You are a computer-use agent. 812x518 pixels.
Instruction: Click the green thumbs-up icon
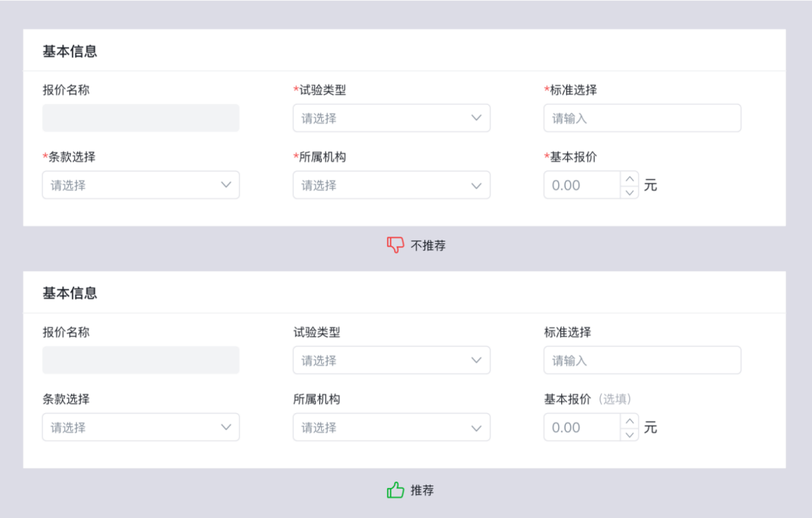(x=396, y=490)
